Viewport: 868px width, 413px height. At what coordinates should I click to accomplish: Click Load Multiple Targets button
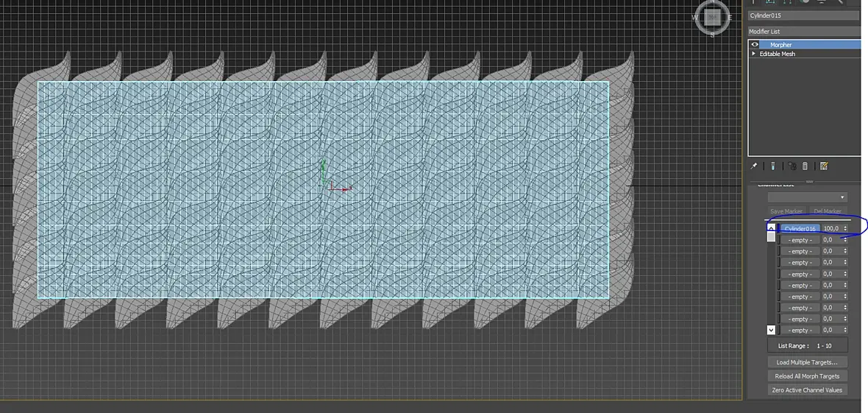[808, 362]
